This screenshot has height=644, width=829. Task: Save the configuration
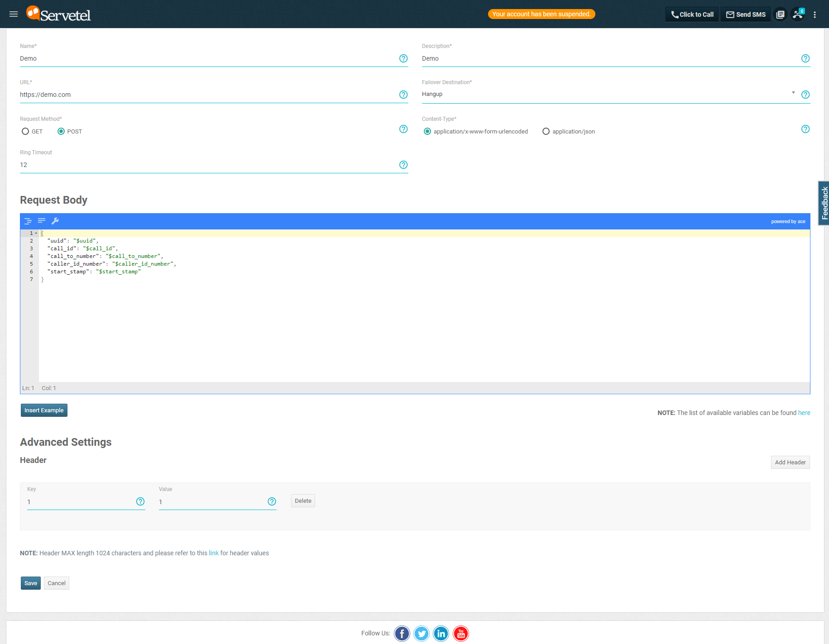coord(31,583)
